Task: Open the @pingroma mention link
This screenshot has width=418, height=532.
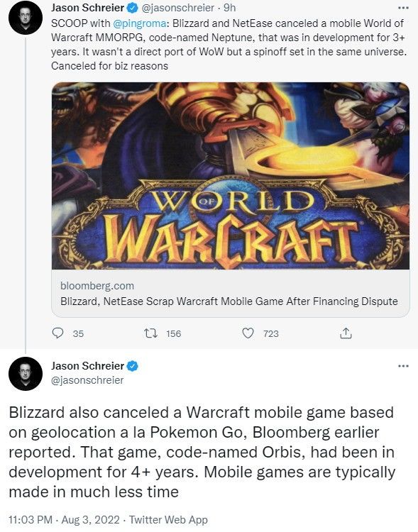Action: 139,23
